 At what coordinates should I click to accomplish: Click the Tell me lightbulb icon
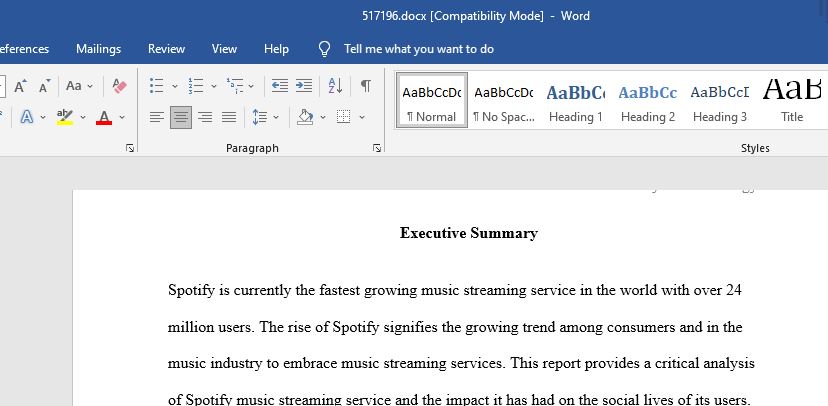(x=325, y=49)
